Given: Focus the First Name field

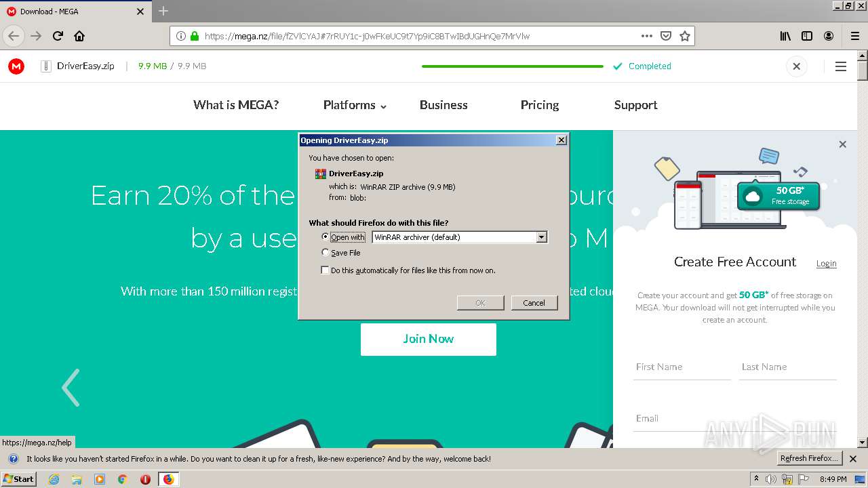Looking at the screenshot, I should click(682, 367).
